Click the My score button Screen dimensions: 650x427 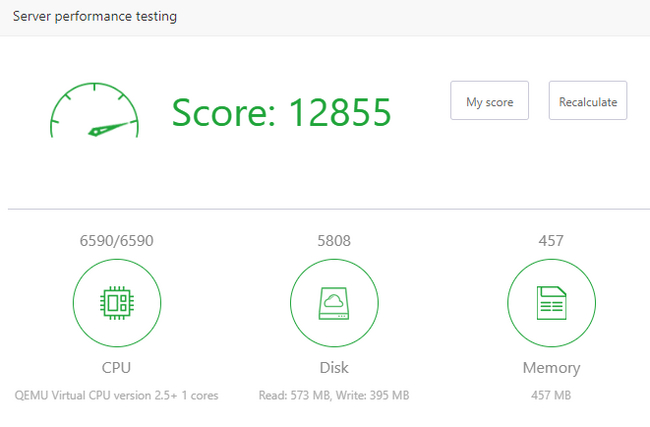pyautogui.click(x=489, y=101)
